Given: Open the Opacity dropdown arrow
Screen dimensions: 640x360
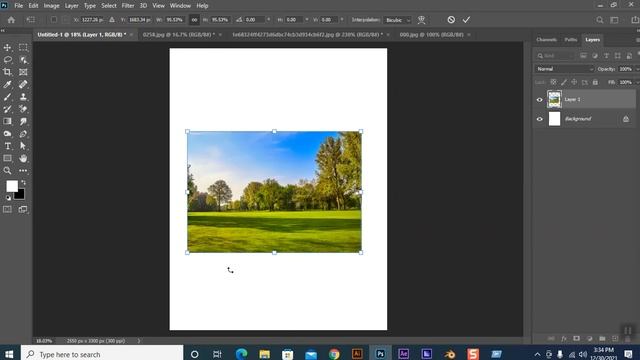Looking at the screenshot, I should 637,69.
